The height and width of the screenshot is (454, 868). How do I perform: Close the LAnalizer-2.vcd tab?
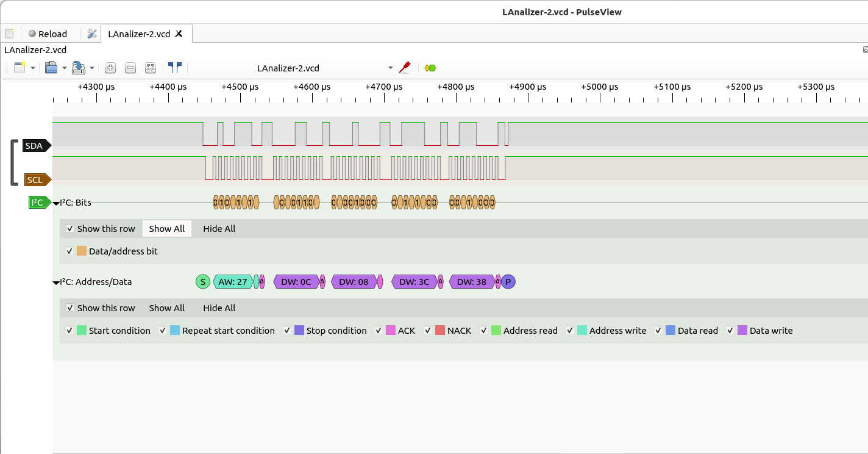click(179, 34)
